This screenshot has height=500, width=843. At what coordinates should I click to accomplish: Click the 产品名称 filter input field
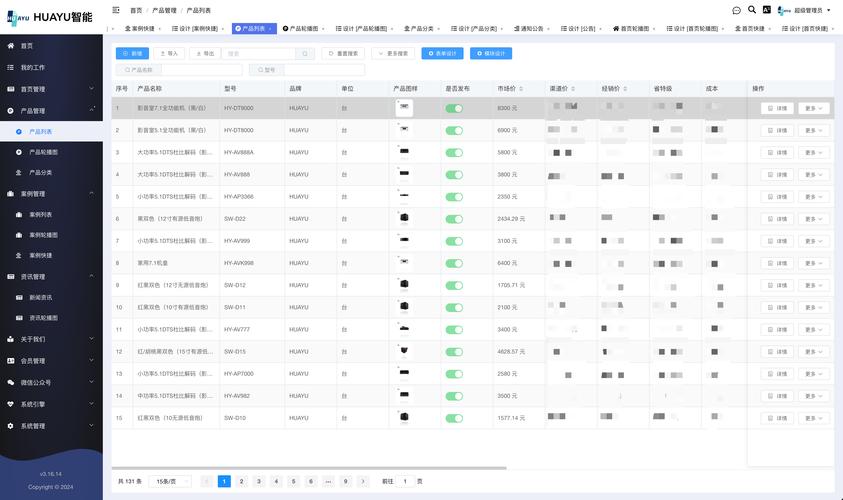coord(200,70)
